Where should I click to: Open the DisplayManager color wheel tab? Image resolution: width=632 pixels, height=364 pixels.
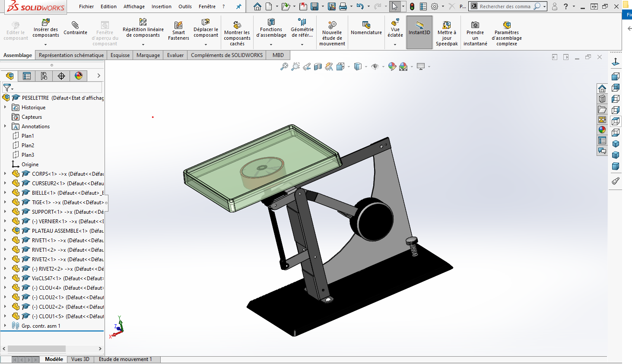pos(79,76)
